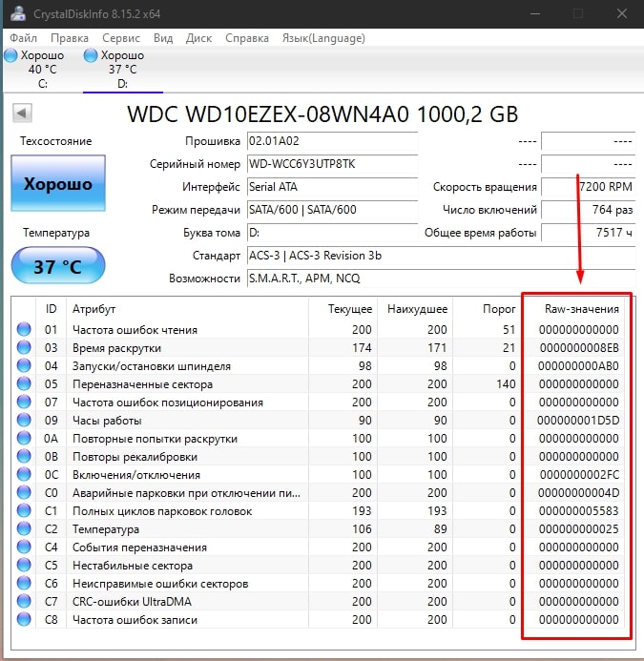Open the Сервис menu

(x=120, y=38)
